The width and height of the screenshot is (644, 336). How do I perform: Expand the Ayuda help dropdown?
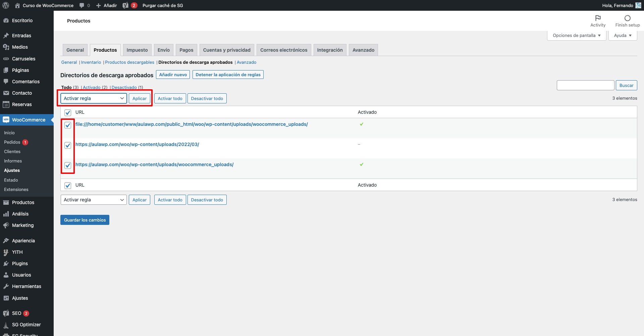click(x=623, y=36)
